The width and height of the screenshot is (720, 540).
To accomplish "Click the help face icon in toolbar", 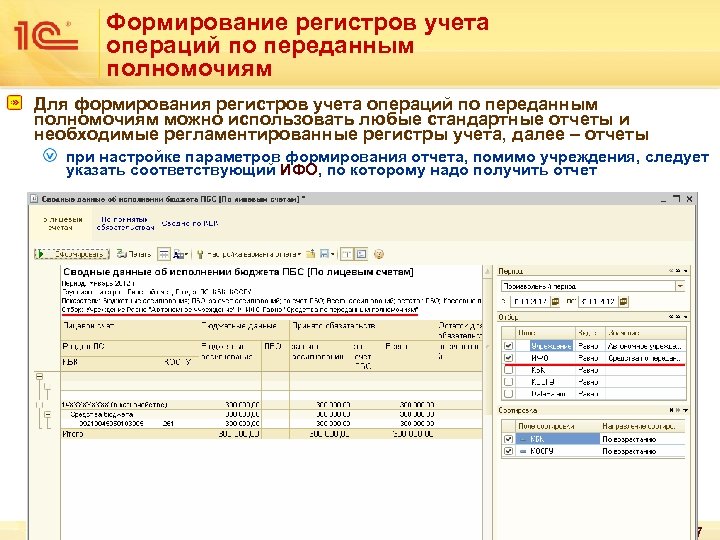I will 379,254.
